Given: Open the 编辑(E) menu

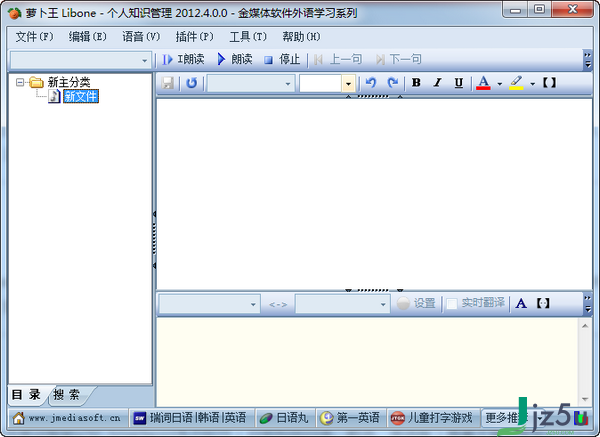Looking at the screenshot, I should pyautogui.click(x=88, y=37).
